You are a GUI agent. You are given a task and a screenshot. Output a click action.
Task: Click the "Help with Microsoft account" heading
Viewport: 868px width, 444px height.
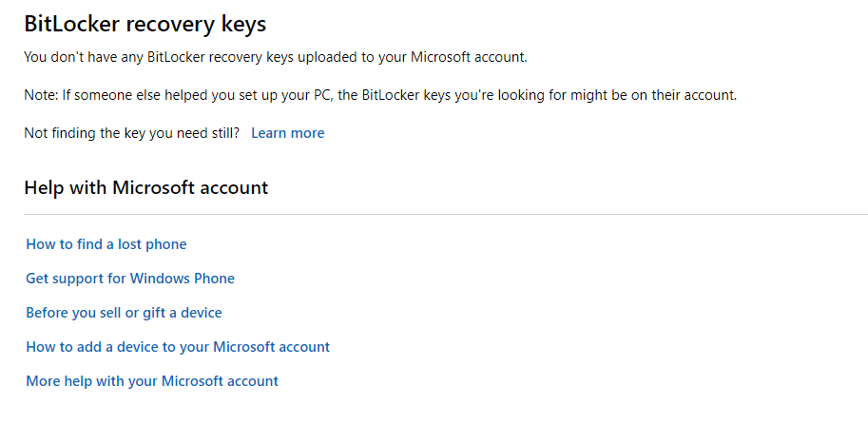145,187
